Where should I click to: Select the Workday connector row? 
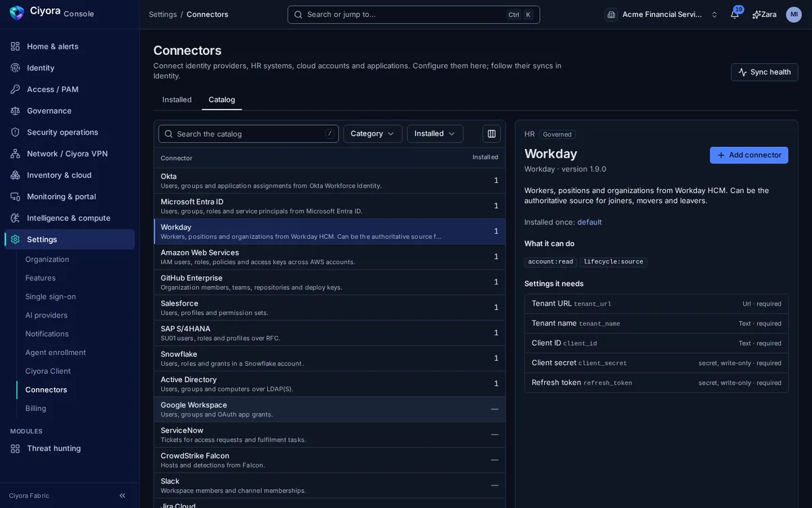330,232
